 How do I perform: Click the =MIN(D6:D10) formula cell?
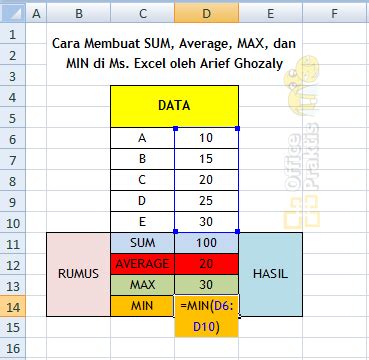click(206, 316)
